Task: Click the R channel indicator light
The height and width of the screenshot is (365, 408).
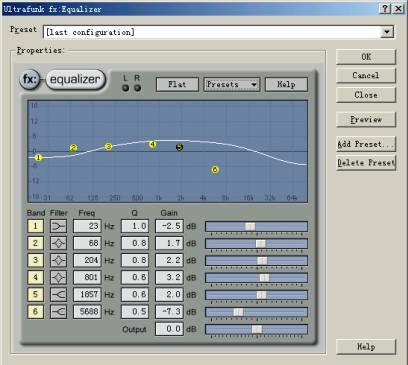Action: tap(137, 88)
